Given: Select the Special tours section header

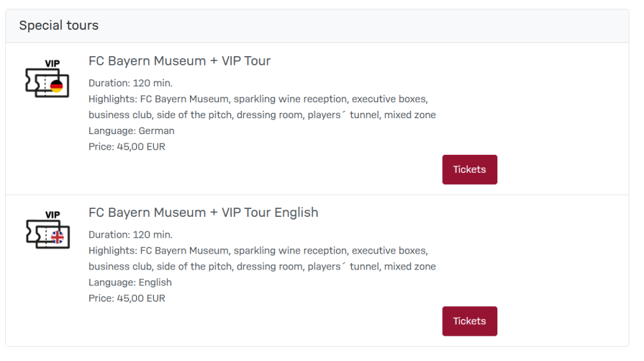Looking at the screenshot, I should point(59,25).
